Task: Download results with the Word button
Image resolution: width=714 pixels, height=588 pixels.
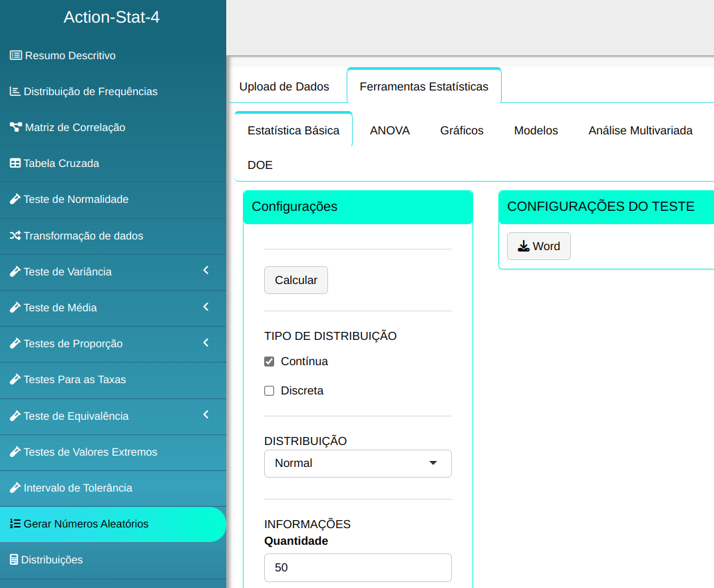Action: [538, 246]
